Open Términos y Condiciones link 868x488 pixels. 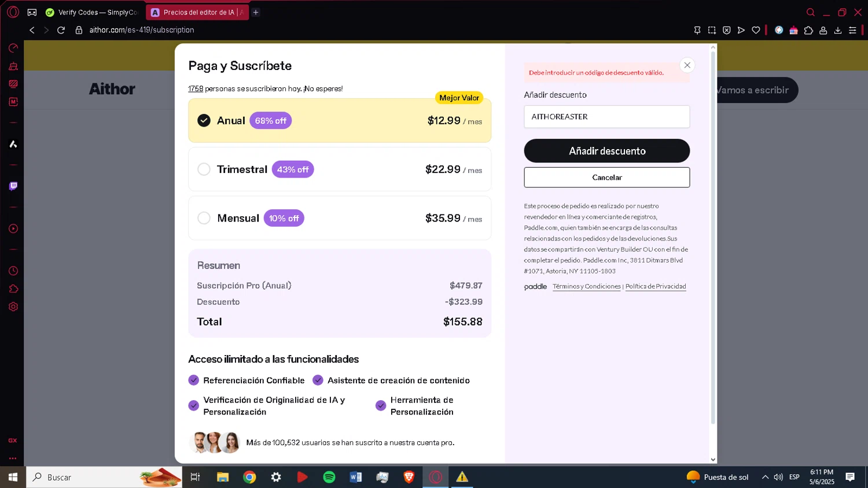586,286
